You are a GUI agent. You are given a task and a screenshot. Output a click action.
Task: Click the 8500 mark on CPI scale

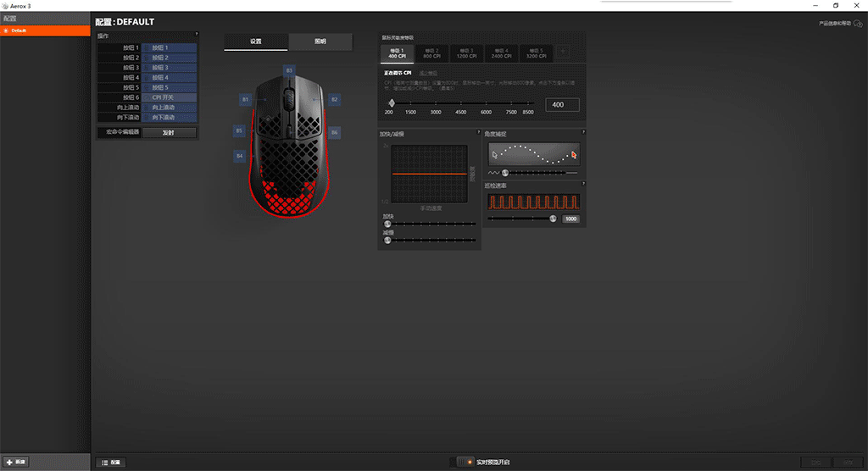coord(528,112)
